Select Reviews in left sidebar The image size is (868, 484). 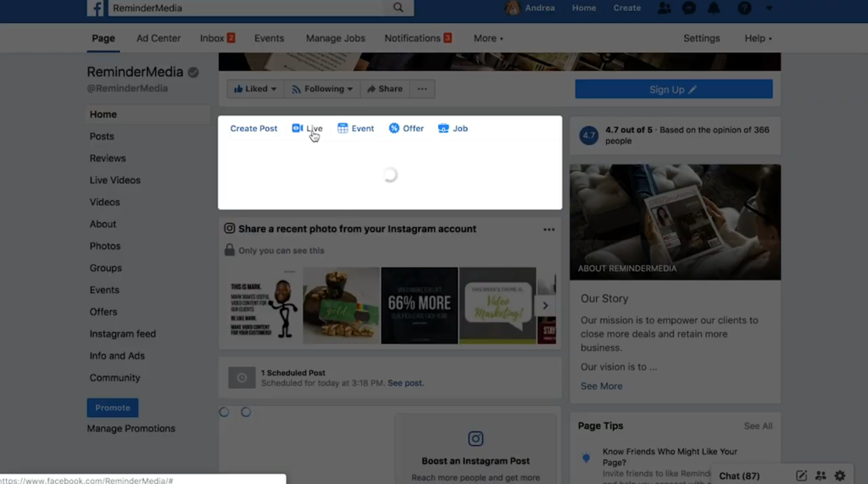[x=108, y=159]
